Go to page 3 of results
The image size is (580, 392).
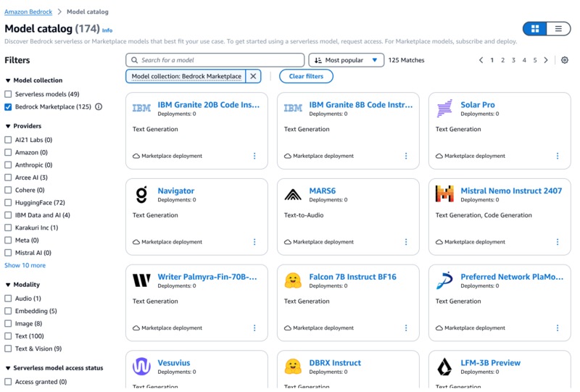(x=513, y=60)
